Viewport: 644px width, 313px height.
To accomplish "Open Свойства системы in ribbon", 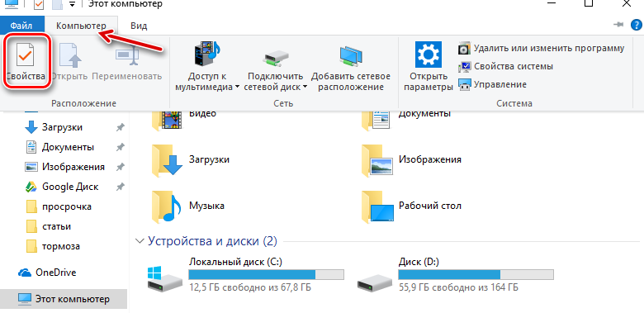I will tap(505, 66).
